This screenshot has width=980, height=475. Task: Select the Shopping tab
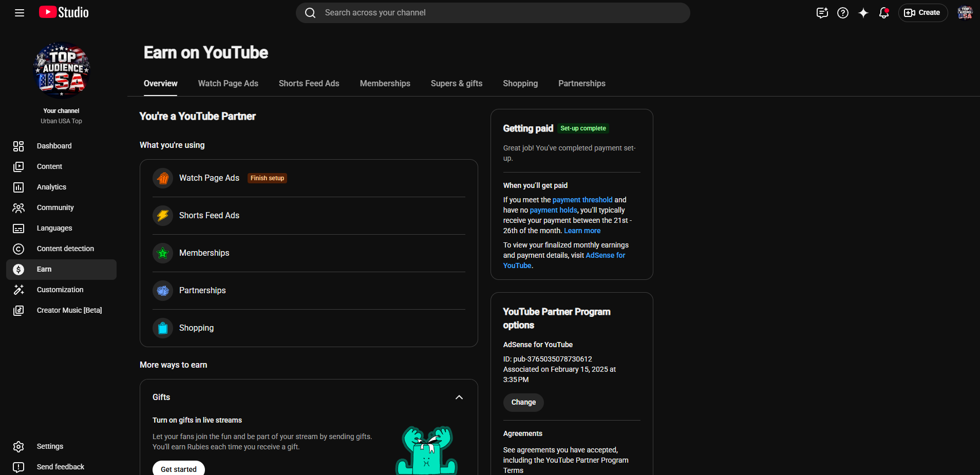tap(520, 84)
